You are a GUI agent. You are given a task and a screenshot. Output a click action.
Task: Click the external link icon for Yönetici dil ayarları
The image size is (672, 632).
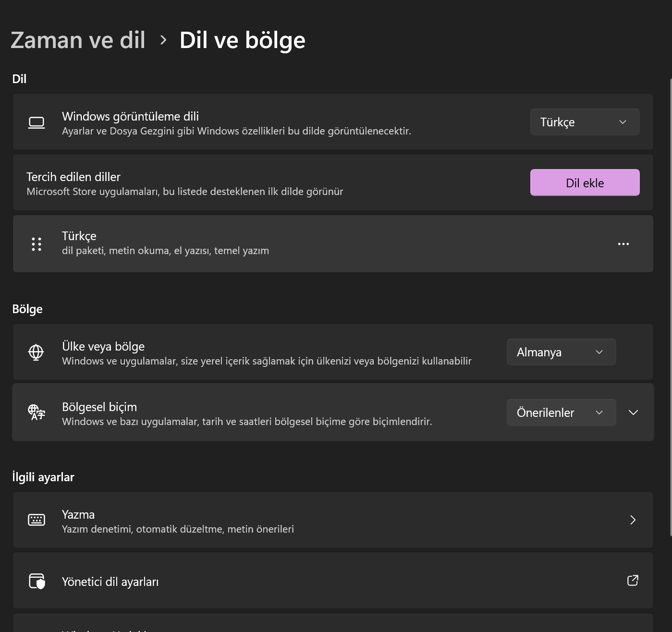coord(633,581)
